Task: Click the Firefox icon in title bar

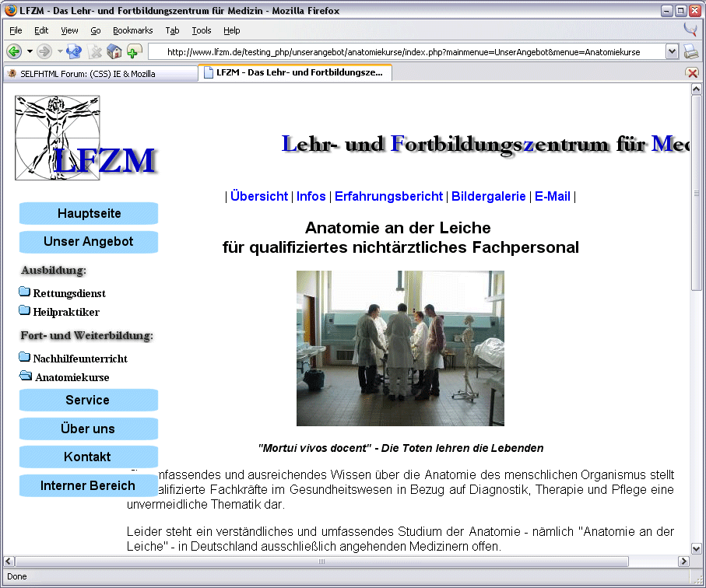Action: 11,10
